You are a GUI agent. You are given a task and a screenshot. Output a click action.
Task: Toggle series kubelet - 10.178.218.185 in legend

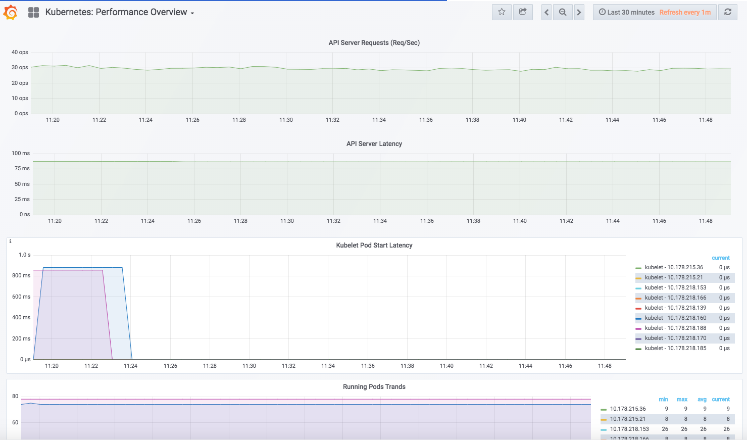point(676,348)
